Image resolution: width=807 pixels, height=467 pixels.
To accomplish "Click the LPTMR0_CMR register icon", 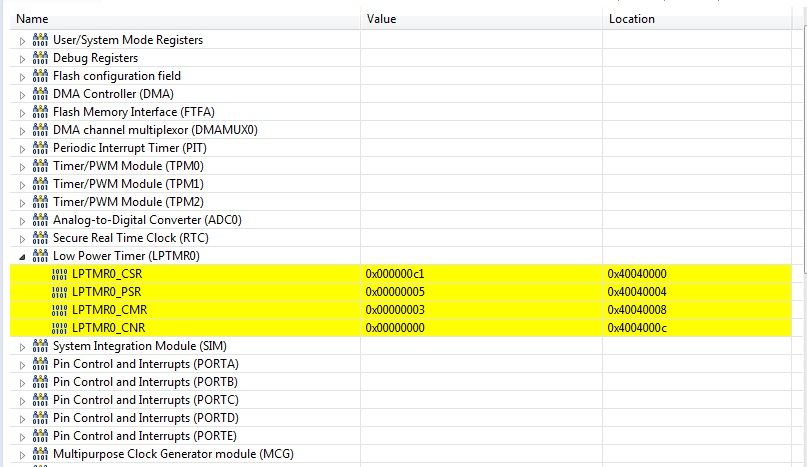I will pos(60,310).
